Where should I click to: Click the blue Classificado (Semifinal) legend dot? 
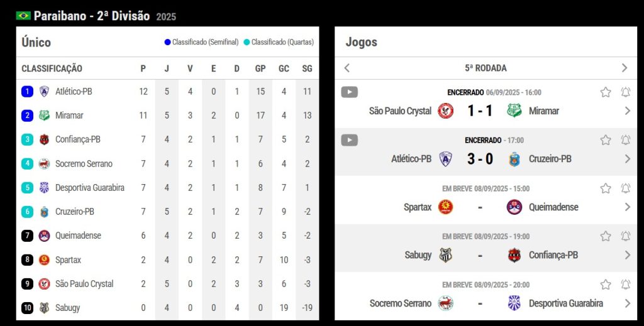coord(167,43)
